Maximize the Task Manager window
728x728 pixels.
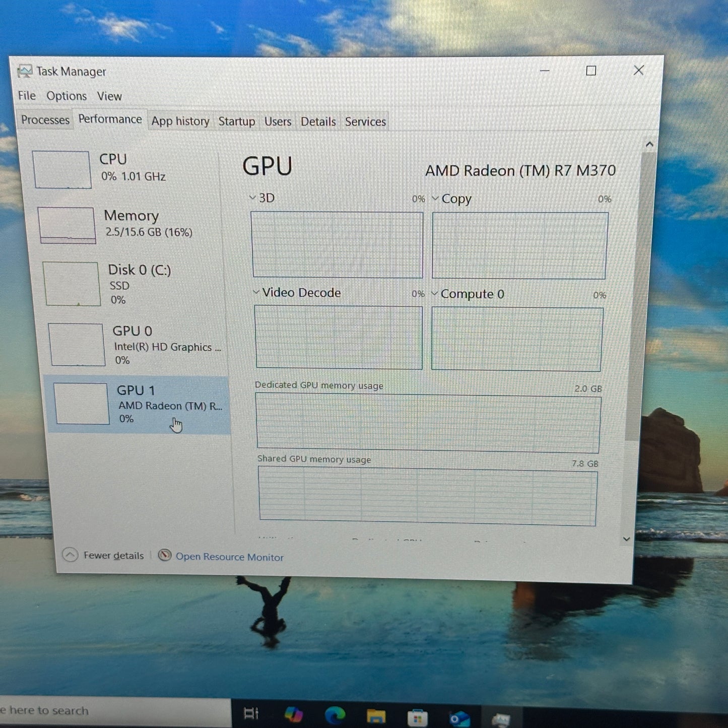[x=591, y=71]
